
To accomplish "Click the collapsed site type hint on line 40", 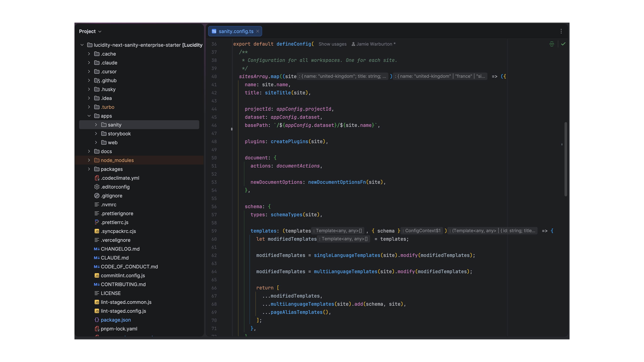I will [x=343, y=76].
